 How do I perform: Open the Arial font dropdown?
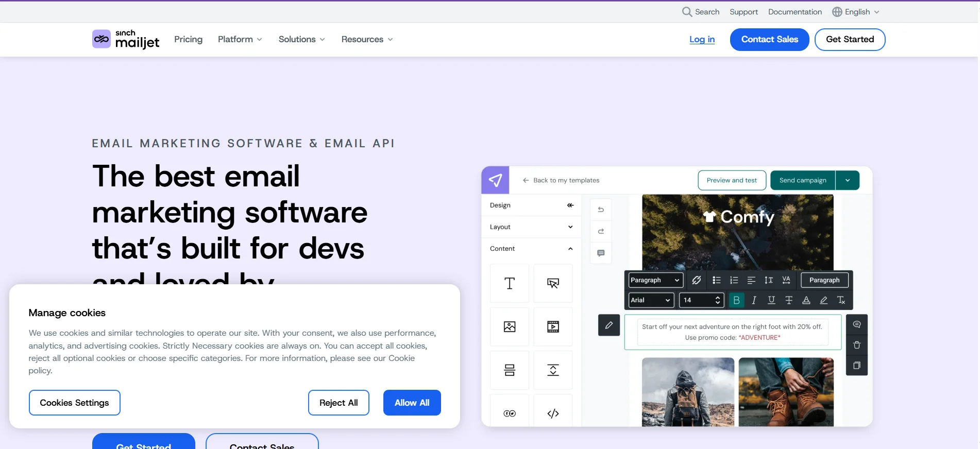coord(651,300)
